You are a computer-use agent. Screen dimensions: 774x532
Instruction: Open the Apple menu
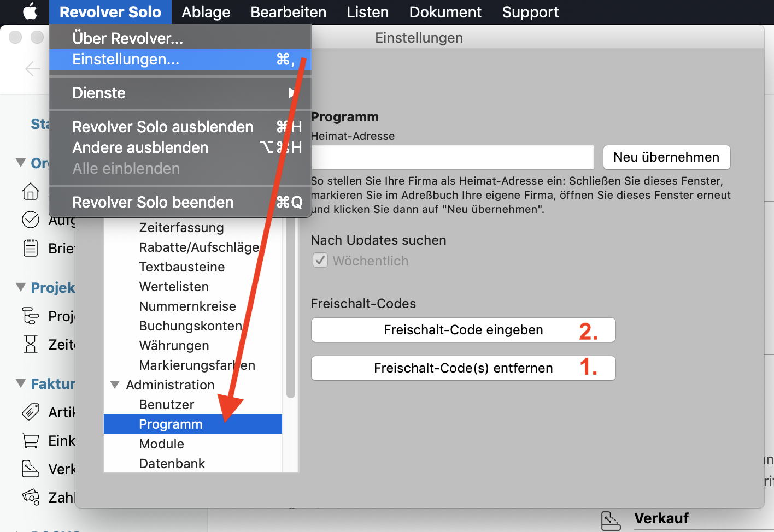(x=30, y=11)
